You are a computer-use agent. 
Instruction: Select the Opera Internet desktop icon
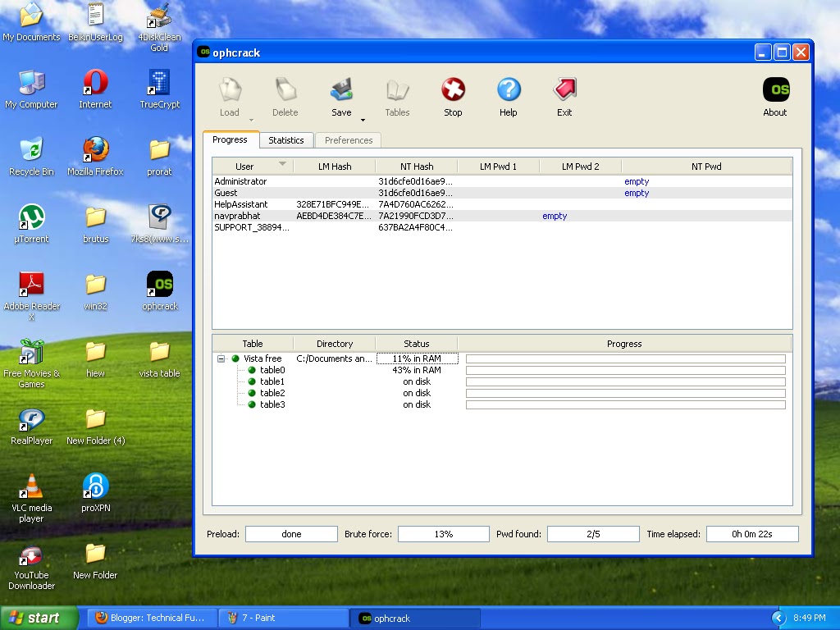[95, 89]
